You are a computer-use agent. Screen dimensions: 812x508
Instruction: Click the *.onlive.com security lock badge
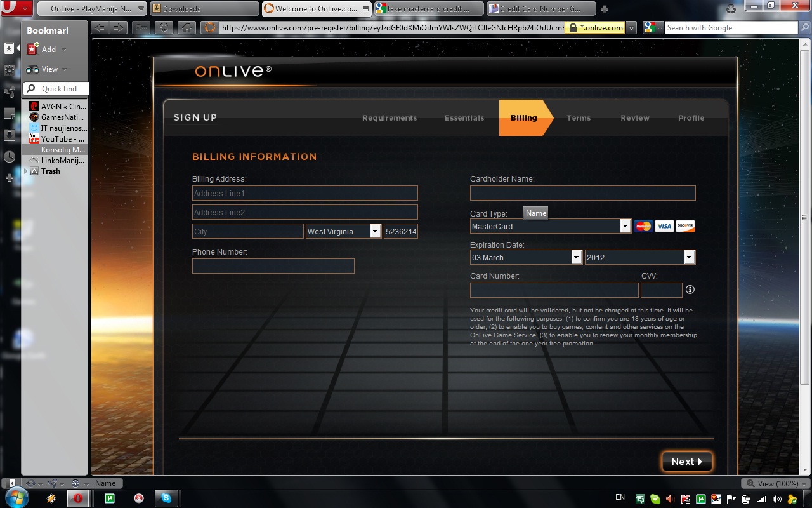[x=596, y=28]
